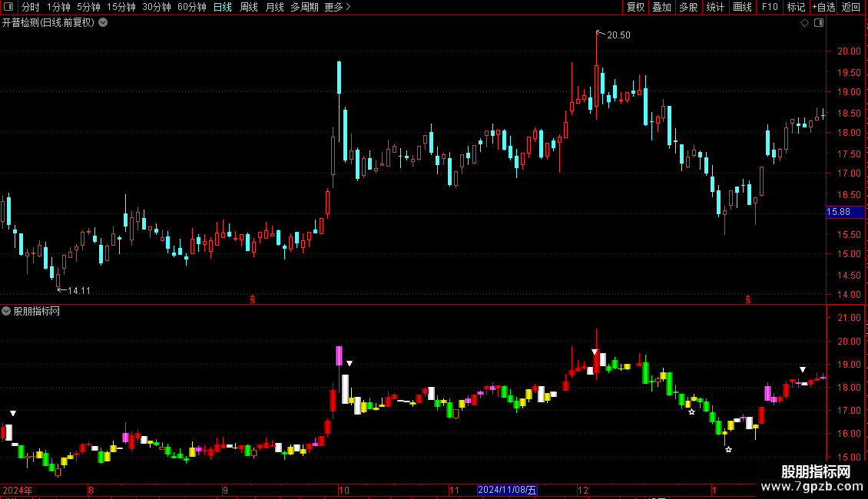The height and width of the screenshot is (499, 868).
Task: Click the current price tag 15.88
Action: coord(845,212)
